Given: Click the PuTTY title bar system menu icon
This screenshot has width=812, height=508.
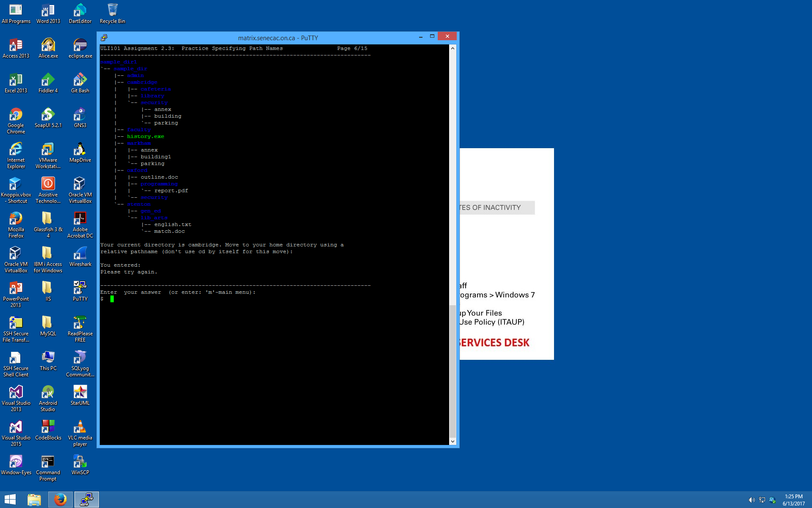Looking at the screenshot, I should (104, 38).
